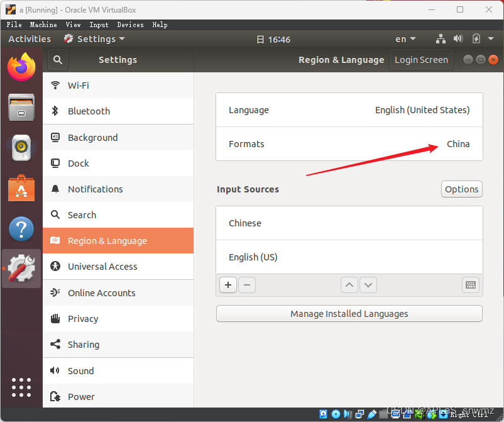Click the network icon in top bar
Image resolution: width=504 pixels, height=422 pixels.
441,39
